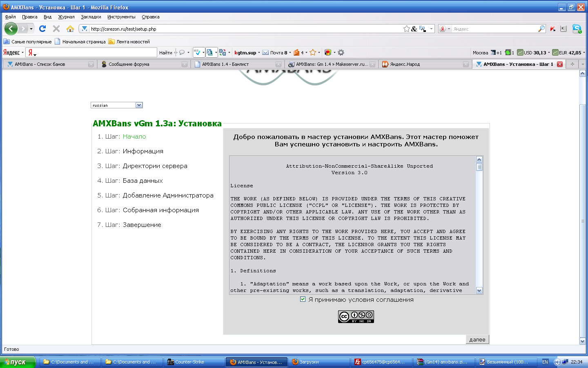Image resolution: width=588 pixels, height=368 pixels.
Task: Open the russian language dropdown
Action: pyautogui.click(x=117, y=105)
